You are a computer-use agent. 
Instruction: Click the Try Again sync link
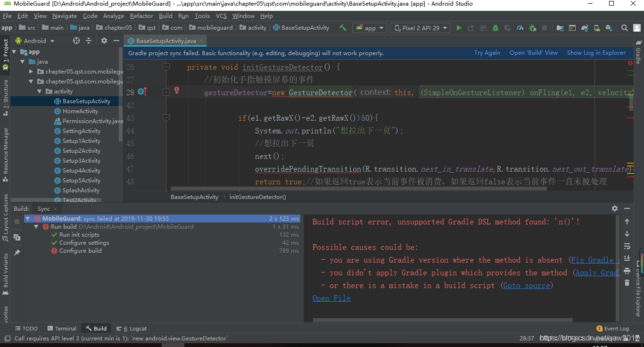tap(487, 53)
